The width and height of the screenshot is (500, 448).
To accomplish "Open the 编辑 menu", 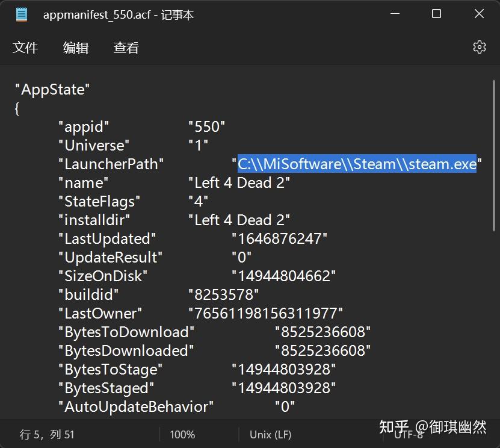I will [x=75, y=47].
